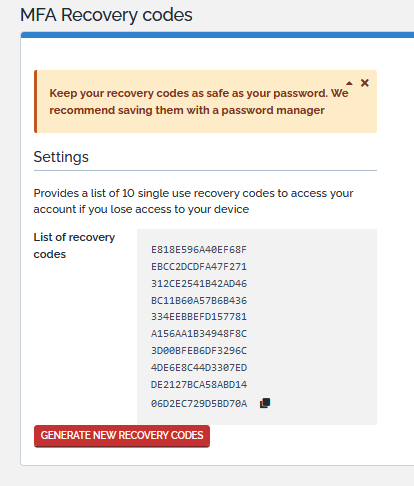Select recovery code 334EEBBEFD157781

199,317
